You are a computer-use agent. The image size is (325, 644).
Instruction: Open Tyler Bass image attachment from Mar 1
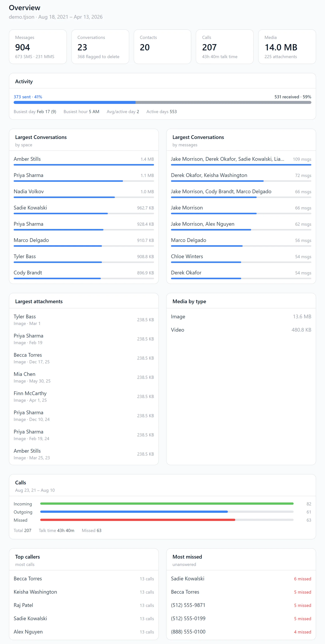point(84,320)
